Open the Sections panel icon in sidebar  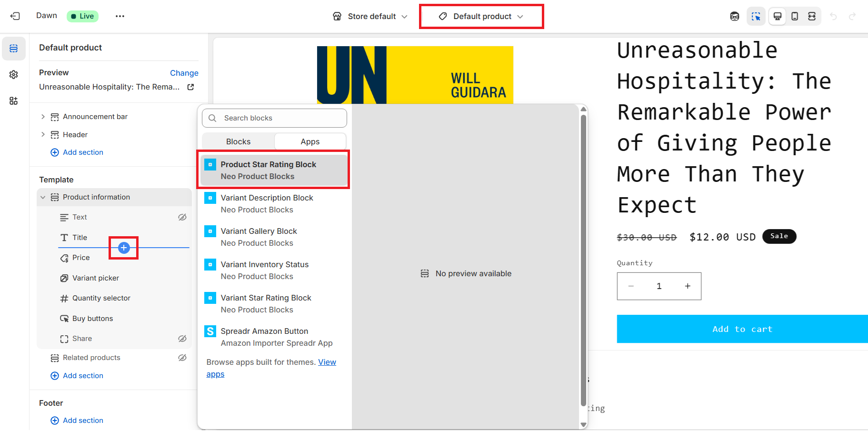(x=14, y=49)
